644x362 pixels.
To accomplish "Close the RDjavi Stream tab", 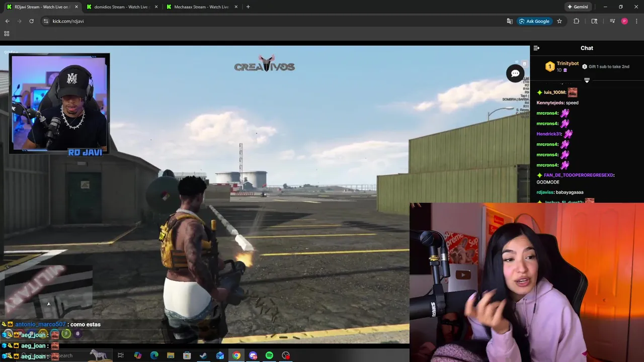I will click(76, 7).
